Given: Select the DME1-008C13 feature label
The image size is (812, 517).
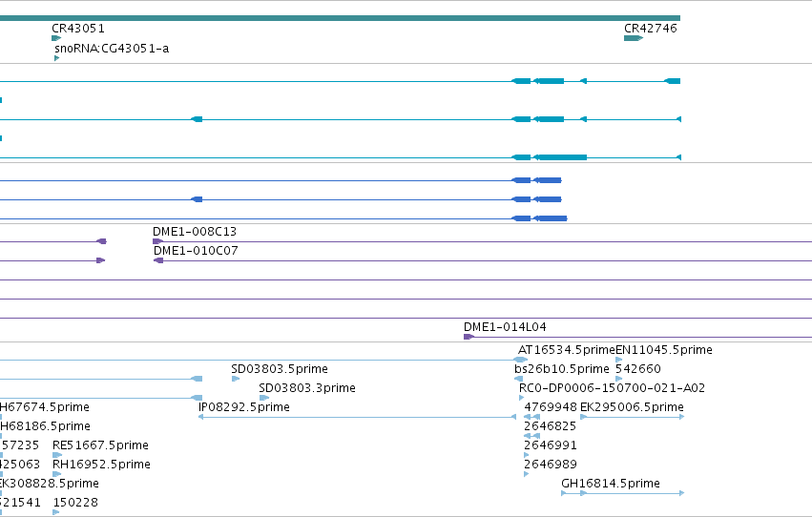Looking at the screenshot, I should [x=195, y=232].
